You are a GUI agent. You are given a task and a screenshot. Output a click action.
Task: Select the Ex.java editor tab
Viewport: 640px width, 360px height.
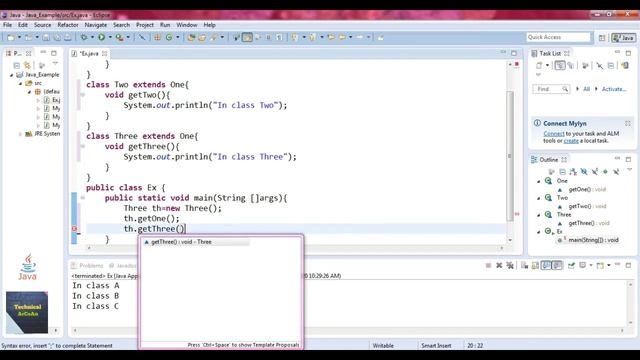point(89,53)
